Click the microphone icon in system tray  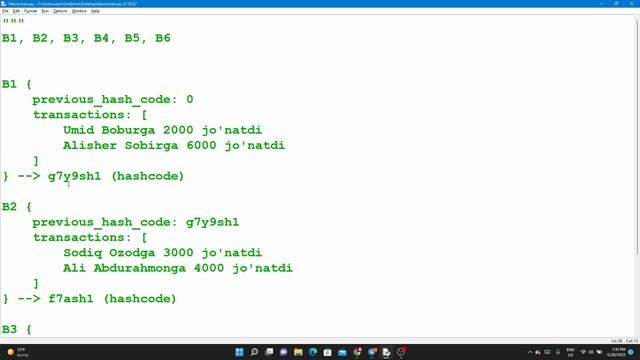558,352
